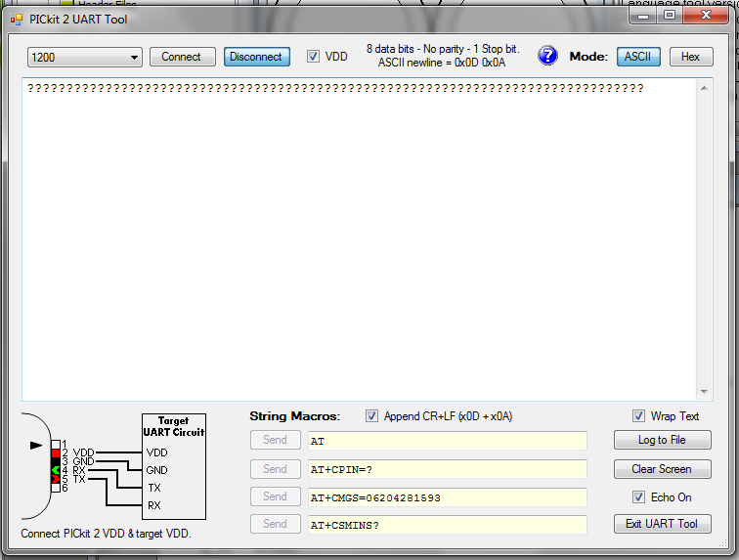Uncheck Append CR+LF option
Viewport: 739px width, 560px height.
371,416
